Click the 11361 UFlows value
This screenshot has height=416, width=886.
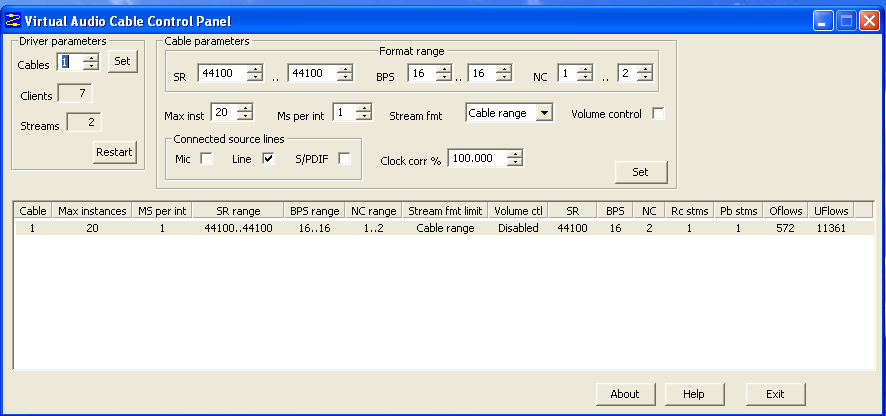tap(831, 228)
